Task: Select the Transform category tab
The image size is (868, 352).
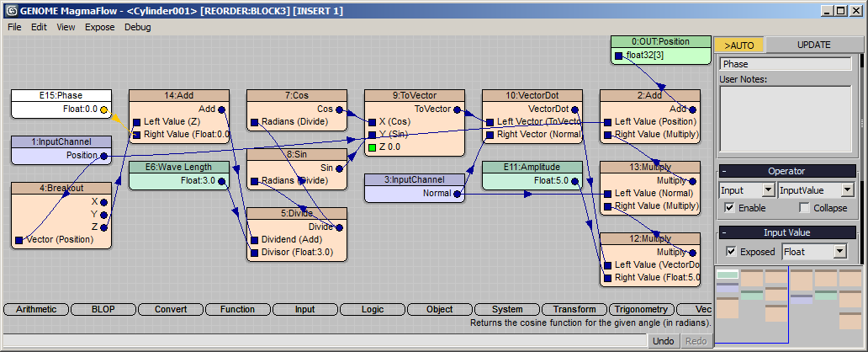Action: (574, 309)
